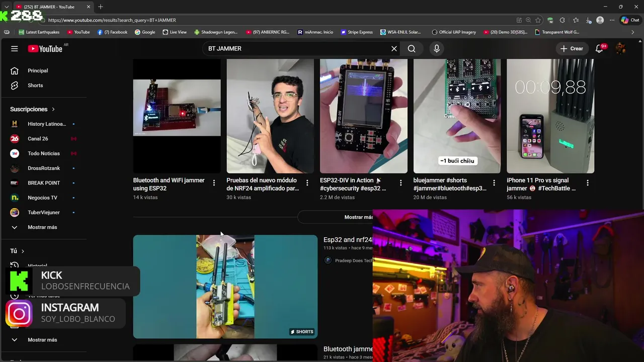Expand Mostrar más under subscriptions
This screenshot has height=362, width=644.
tap(43, 227)
